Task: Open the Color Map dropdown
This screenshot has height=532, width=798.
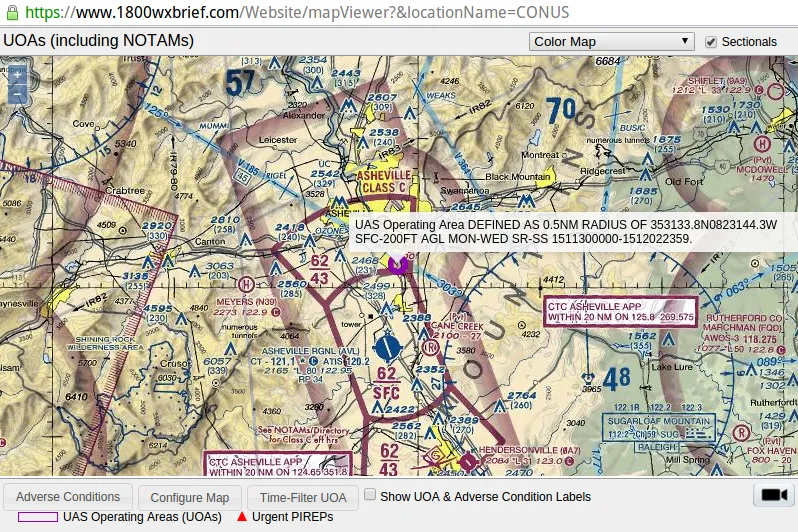Action: (611, 42)
